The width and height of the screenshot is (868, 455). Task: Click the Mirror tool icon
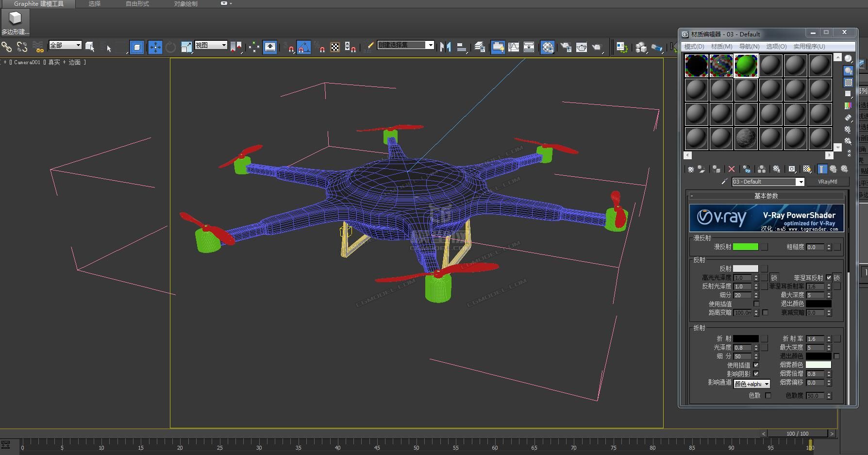click(x=445, y=47)
